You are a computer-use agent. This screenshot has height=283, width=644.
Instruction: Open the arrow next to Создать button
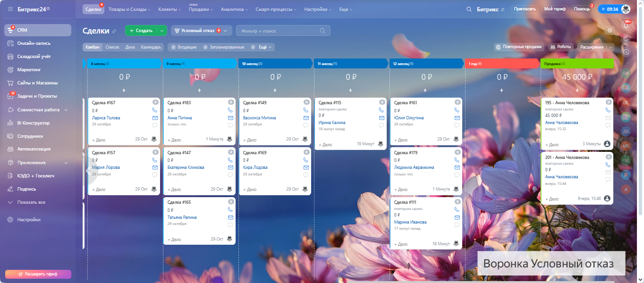pos(162,31)
